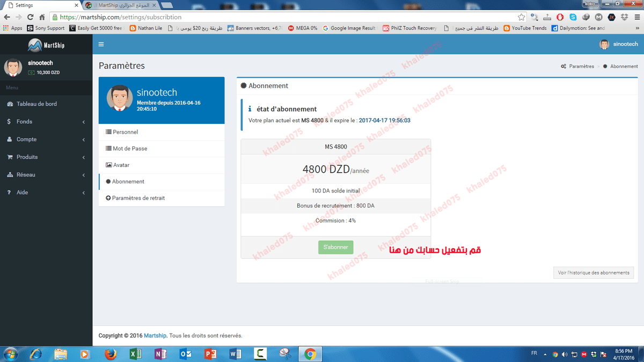Expand the Aide sidebar menu

[x=46, y=193]
